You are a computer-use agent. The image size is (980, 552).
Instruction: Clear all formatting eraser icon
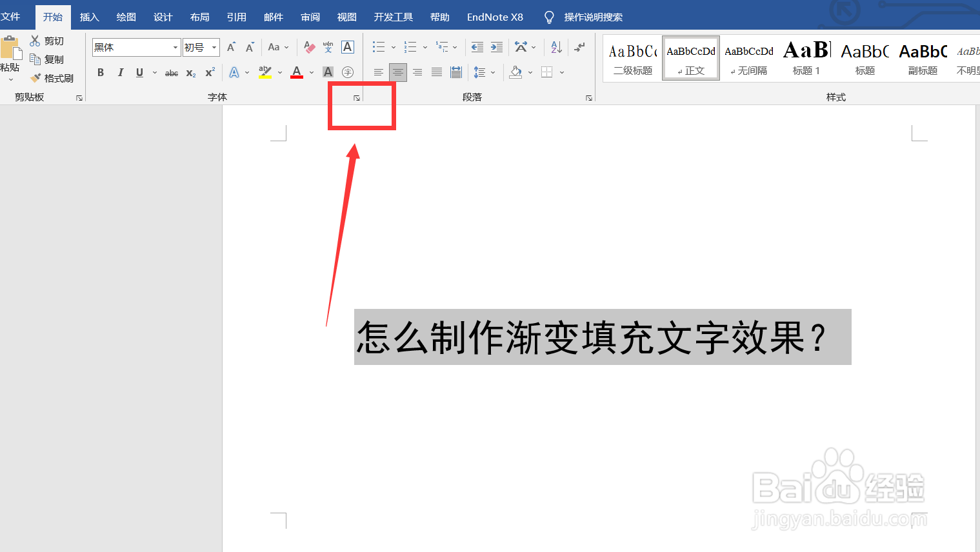click(x=310, y=47)
